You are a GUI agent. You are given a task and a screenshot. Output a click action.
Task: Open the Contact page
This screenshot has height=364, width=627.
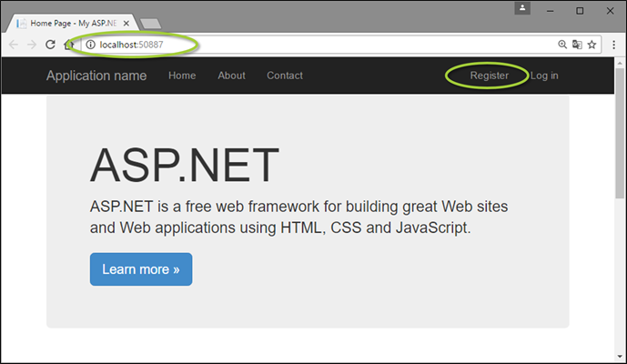click(285, 76)
